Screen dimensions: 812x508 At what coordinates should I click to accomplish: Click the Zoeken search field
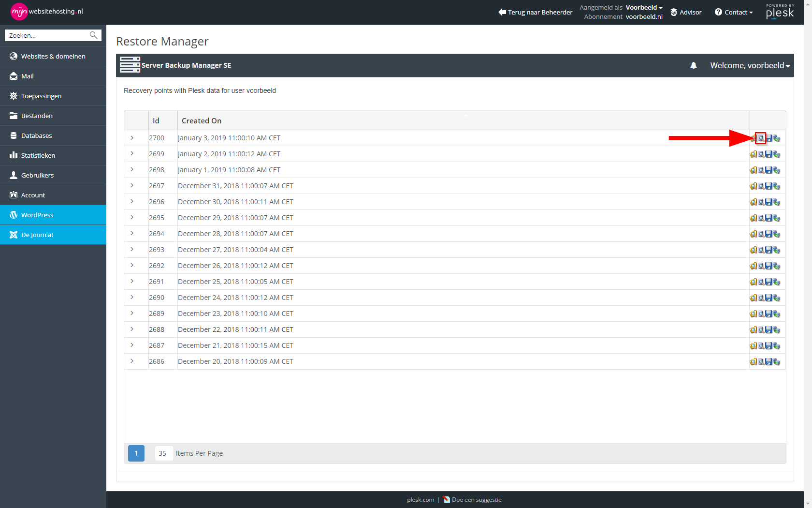pyautogui.click(x=47, y=35)
